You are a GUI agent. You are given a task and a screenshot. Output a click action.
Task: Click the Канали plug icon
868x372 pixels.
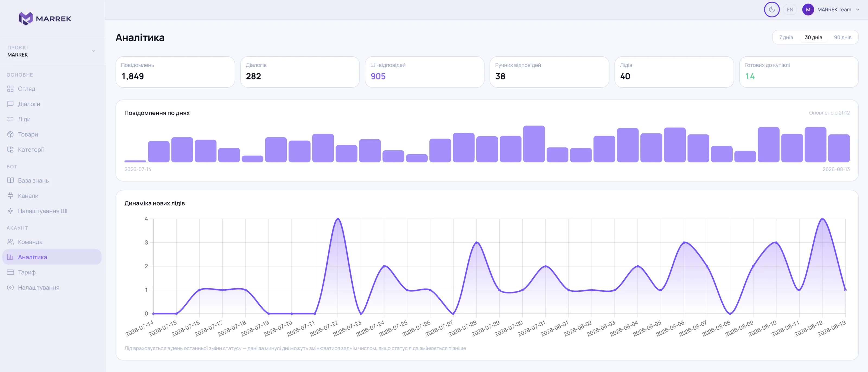pos(11,195)
